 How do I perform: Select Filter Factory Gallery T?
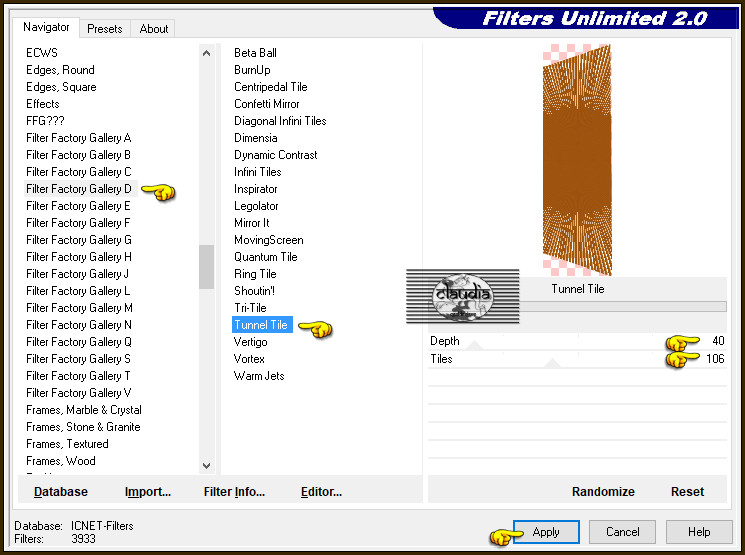[x=78, y=376]
